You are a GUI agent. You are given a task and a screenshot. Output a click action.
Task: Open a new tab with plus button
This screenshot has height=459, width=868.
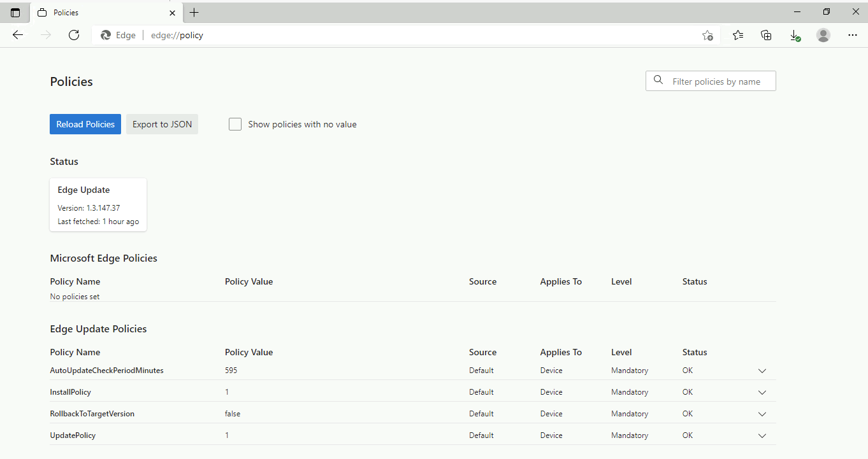(194, 13)
